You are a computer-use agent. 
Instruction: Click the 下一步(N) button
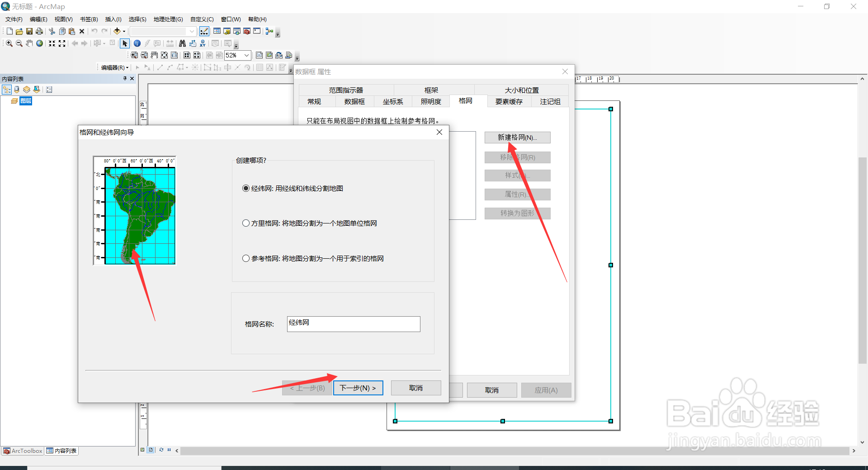coord(358,388)
